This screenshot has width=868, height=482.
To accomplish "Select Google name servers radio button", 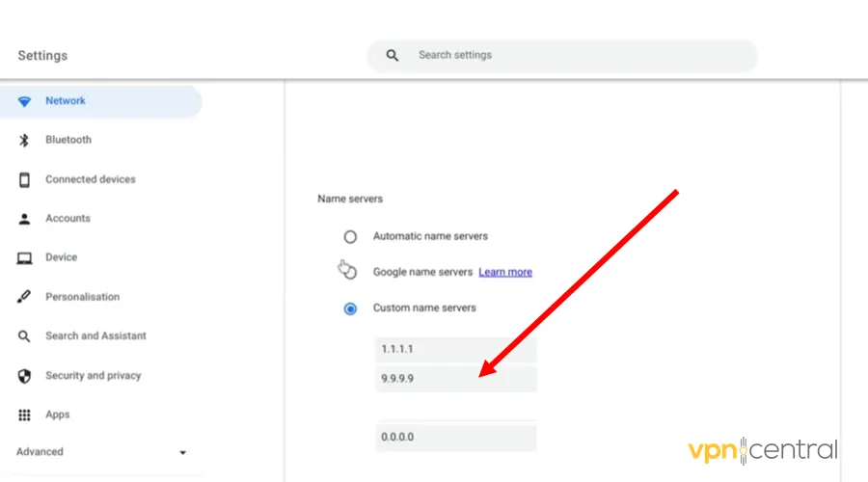I will [350, 272].
